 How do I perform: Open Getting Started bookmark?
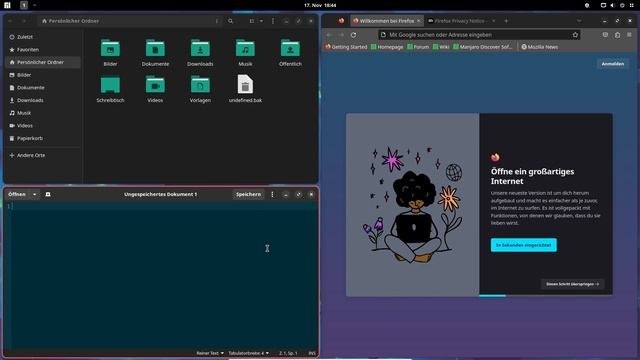coord(347,47)
